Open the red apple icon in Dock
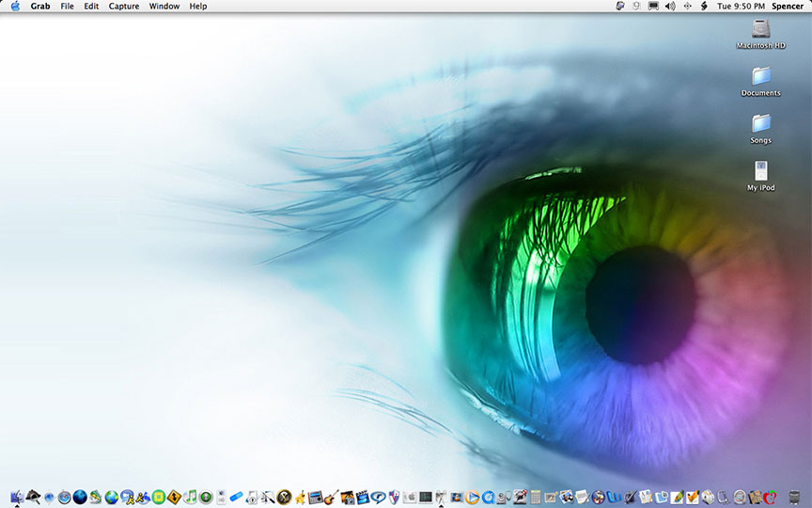This screenshot has width=812, height=508. [770, 498]
